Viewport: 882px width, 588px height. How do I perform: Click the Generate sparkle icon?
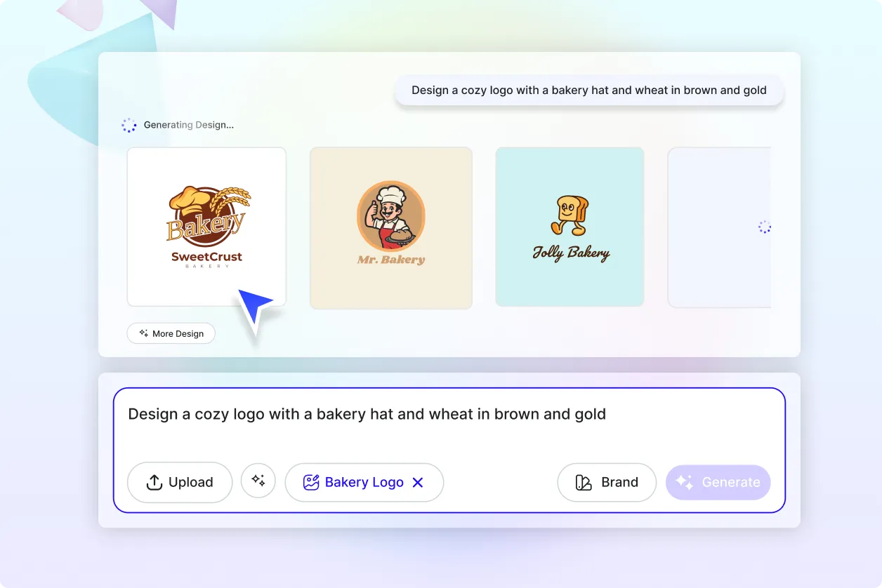click(685, 482)
